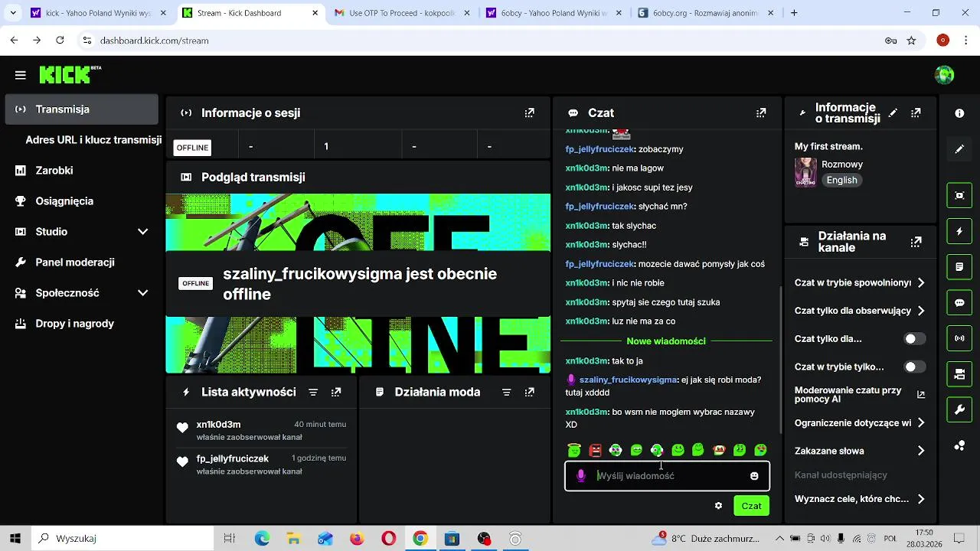Image resolution: width=980 pixels, height=551 pixels.
Task: Open Windows Start menu
Action: point(15,539)
